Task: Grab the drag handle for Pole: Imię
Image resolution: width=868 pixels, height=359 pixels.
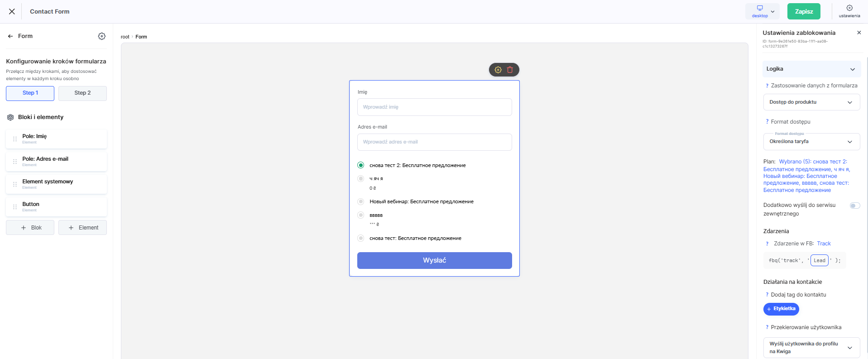Action: 15,139
